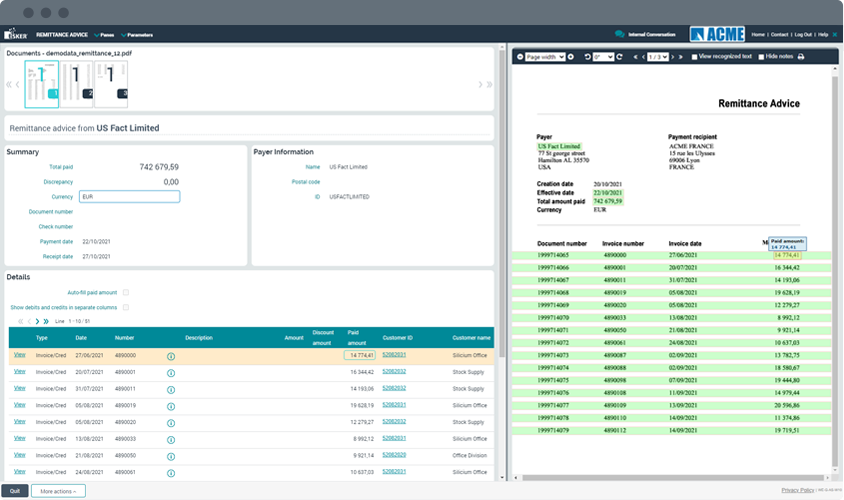
Task: Select Log Out in the top menu
Action: pyautogui.click(x=803, y=34)
